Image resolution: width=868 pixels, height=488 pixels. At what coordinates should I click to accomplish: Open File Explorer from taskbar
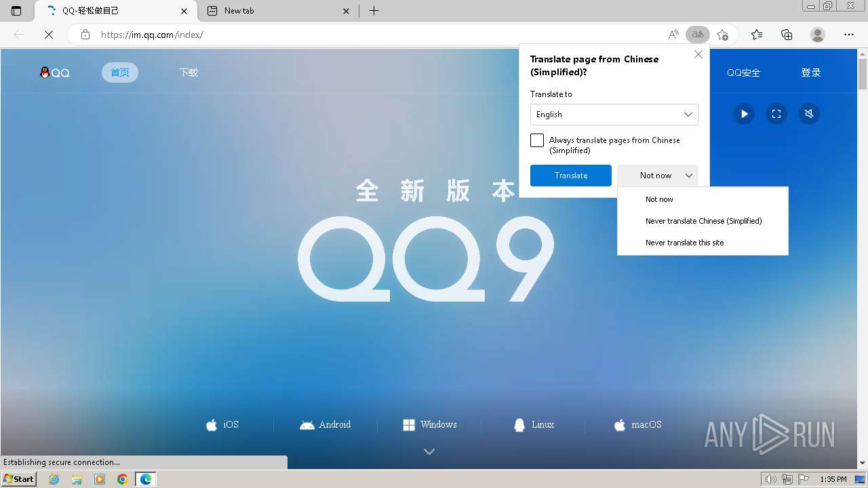pos(77,479)
